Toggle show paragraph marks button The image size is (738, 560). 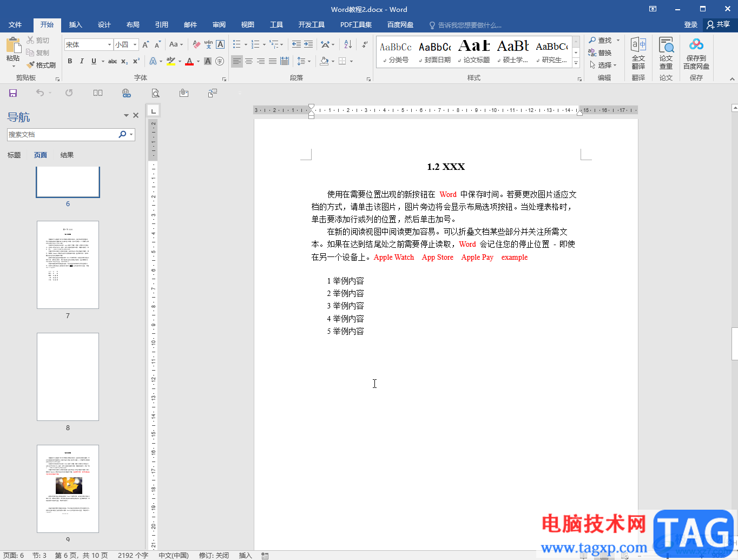(365, 44)
